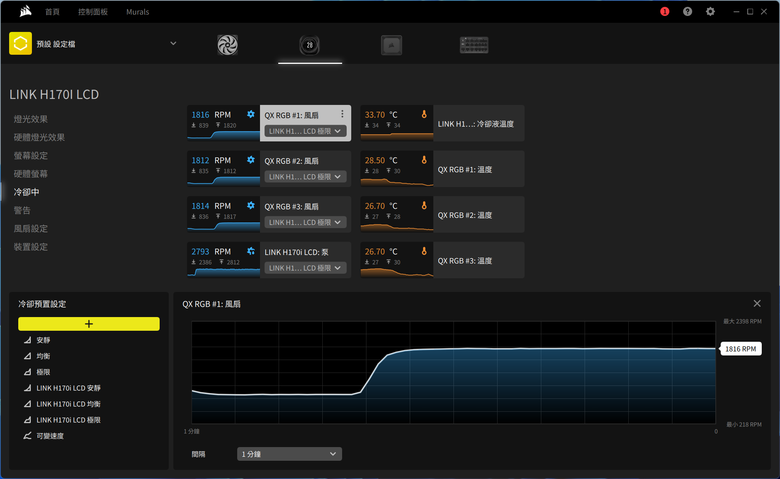Click the gear icon for QX RGB #1 fan
The image size is (780, 479).
251,114
